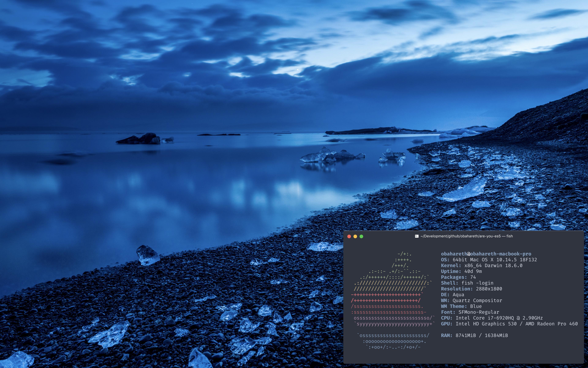588x368 pixels.
Task: Click the 'RAM: 8741MiB / 16384MiB' line
Action: pyautogui.click(x=474, y=336)
